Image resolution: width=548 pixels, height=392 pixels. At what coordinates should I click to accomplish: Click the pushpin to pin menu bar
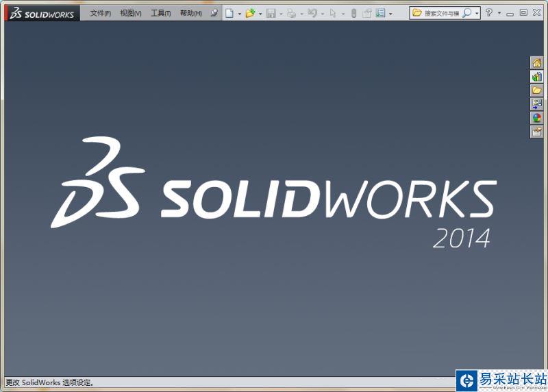point(214,13)
